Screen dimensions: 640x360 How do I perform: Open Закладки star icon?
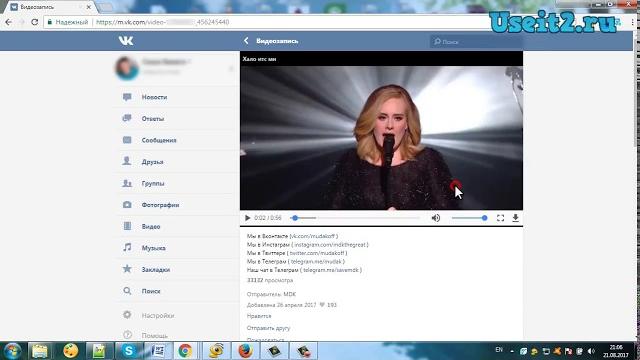pos(127,269)
